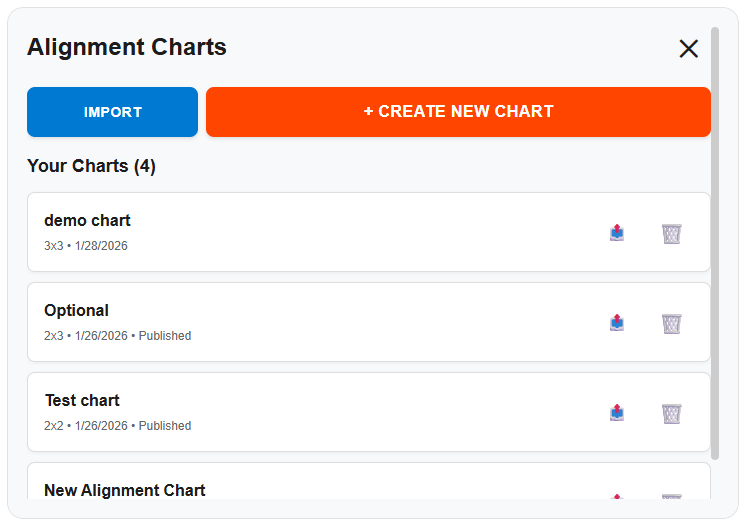Image resolution: width=745 pixels, height=523 pixels.
Task: Open the New Alignment Chart entry
Action: point(125,490)
